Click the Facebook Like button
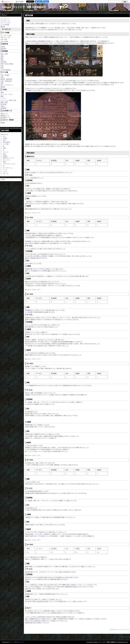 [39, 2]
